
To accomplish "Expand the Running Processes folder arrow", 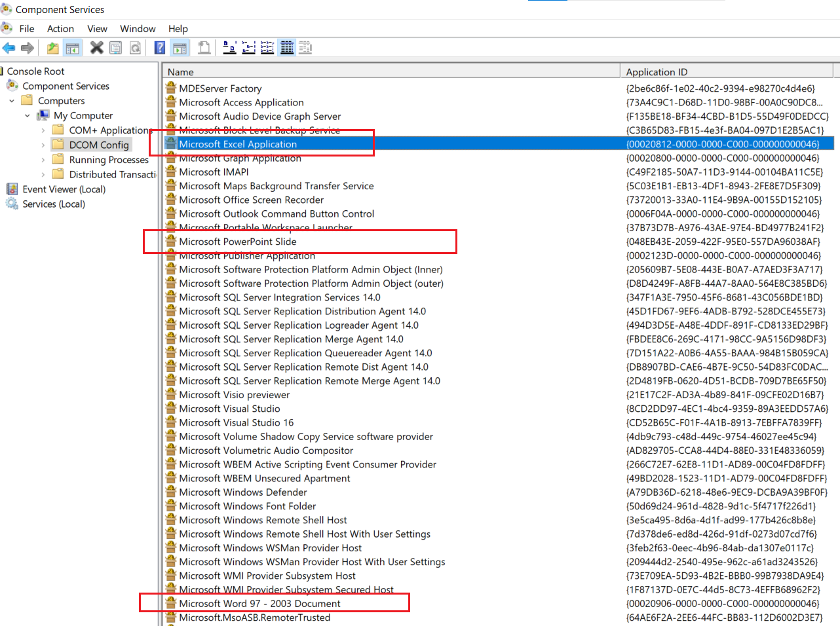I will pyautogui.click(x=43, y=160).
